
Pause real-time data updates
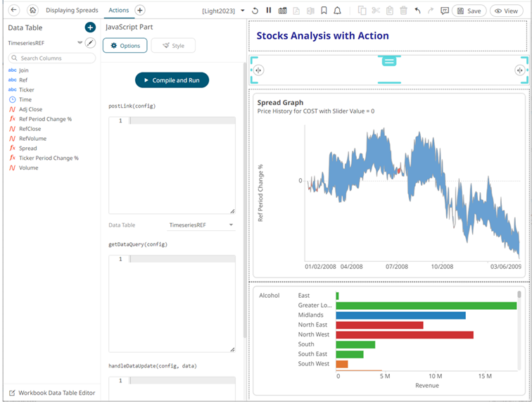pos(269,11)
